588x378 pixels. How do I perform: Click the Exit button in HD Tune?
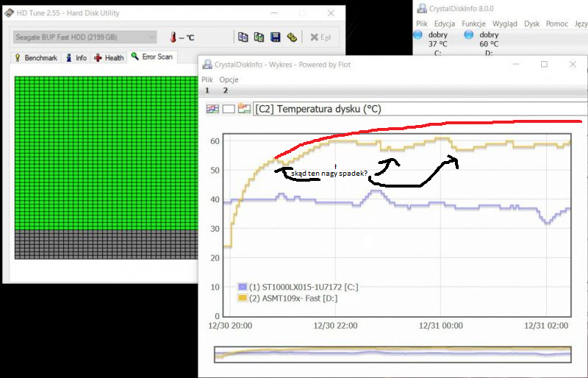(x=321, y=38)
